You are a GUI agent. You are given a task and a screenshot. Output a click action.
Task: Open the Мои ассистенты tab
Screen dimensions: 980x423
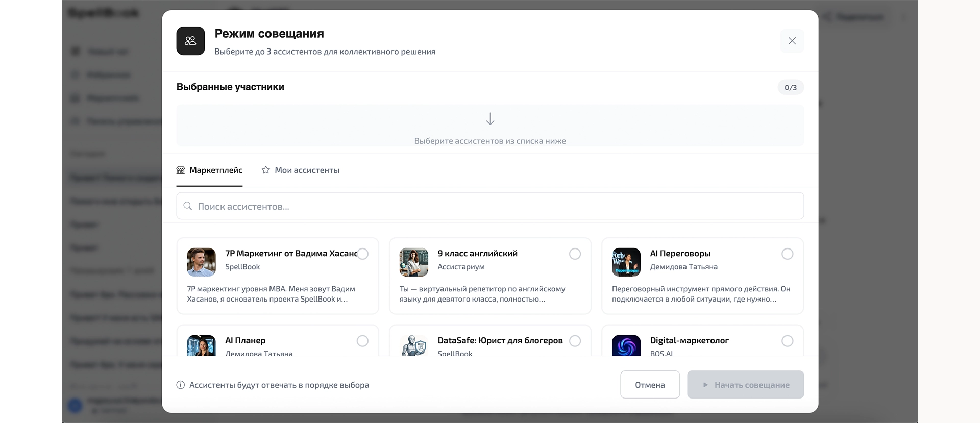tap(300, 170)
